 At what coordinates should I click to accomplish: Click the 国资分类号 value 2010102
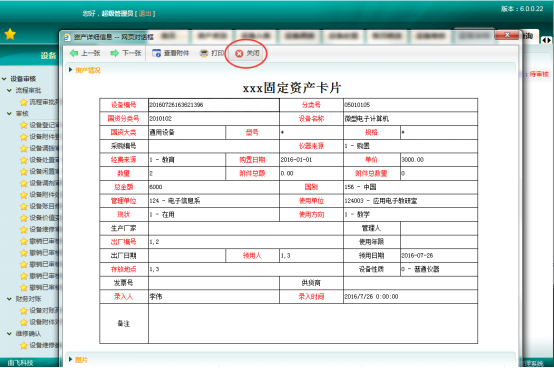160,119
